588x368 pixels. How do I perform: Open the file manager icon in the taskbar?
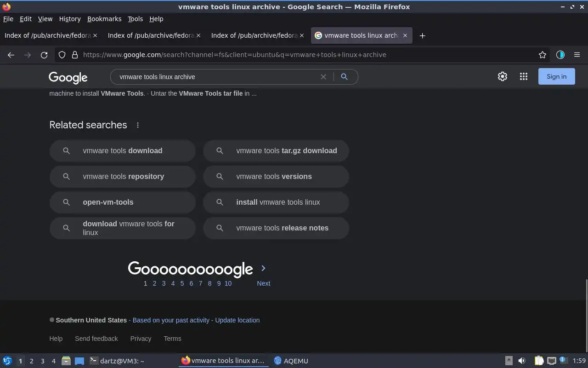click(x=66, y=361)
